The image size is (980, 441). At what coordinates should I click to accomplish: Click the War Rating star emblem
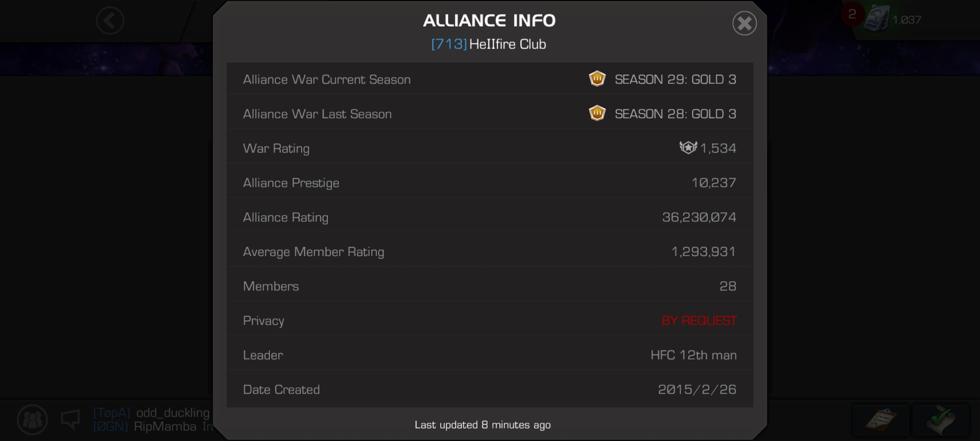(688, 147)
